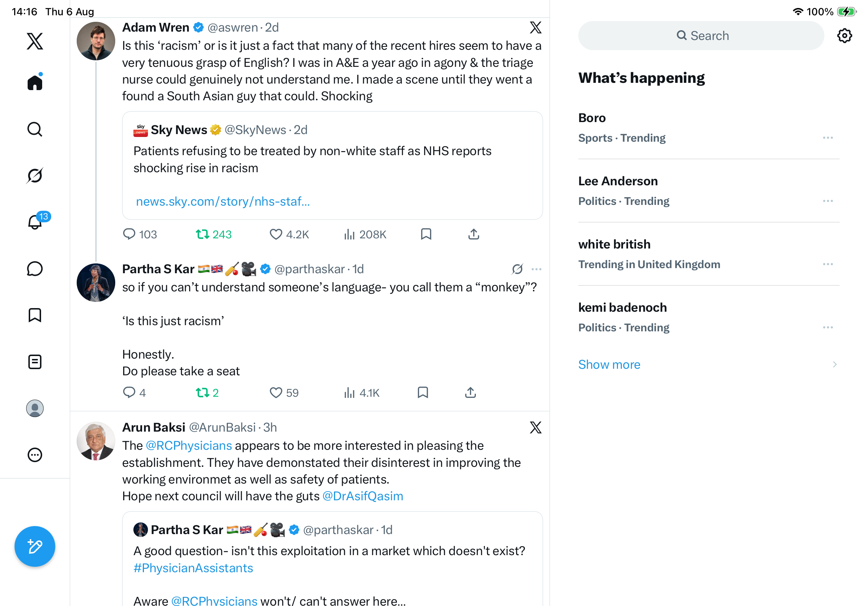Open the more circle menu in sidebar
The image size is (868, 606).
(35, 455)
